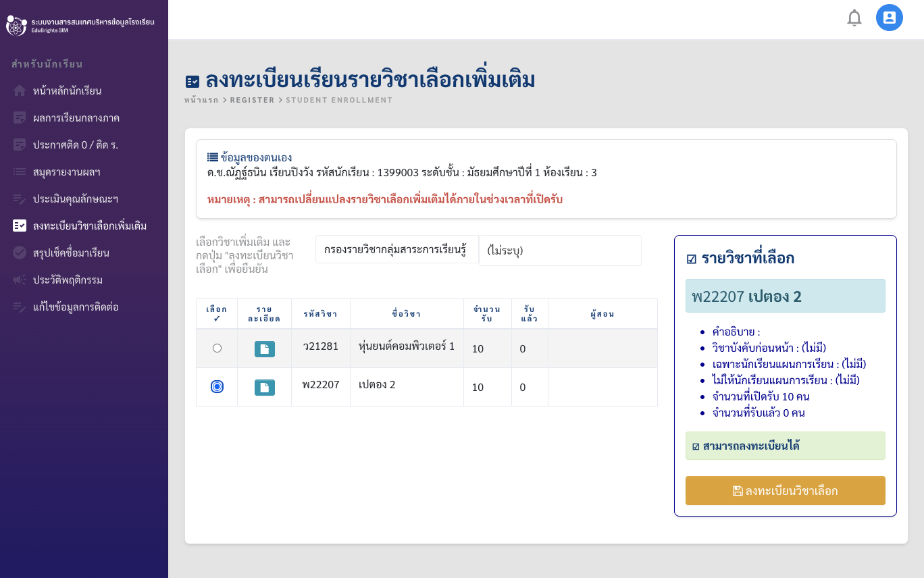This screenshot has height=578, width=924.
Task: Open สมุดรายงานผลฯ from the sidebar
Action: pyautogui.click(x=66, y=172)
